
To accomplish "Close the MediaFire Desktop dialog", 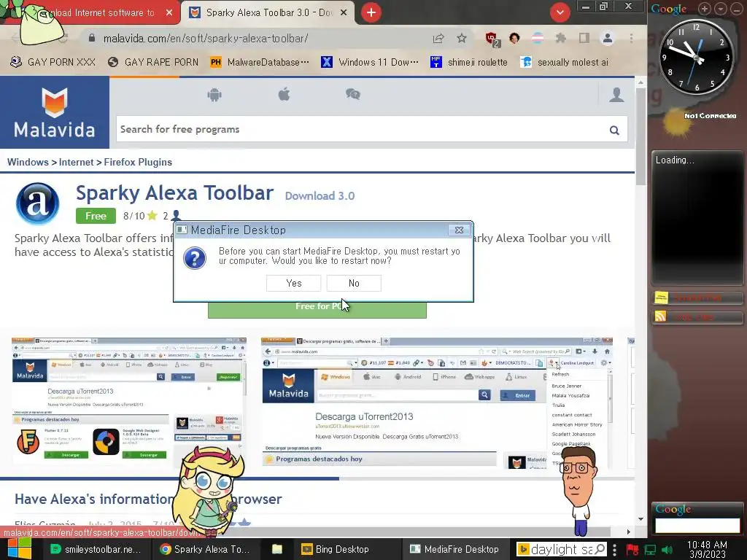I will click(459, 230).
